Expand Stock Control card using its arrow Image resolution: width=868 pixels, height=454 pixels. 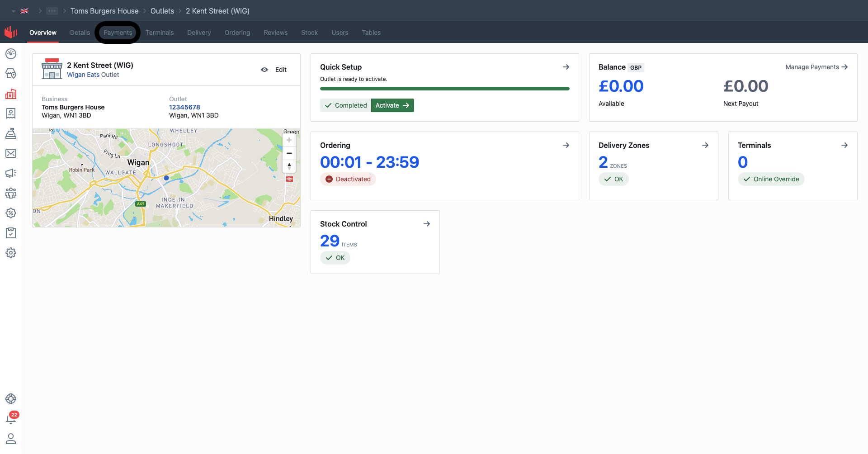tap(427, 224)
